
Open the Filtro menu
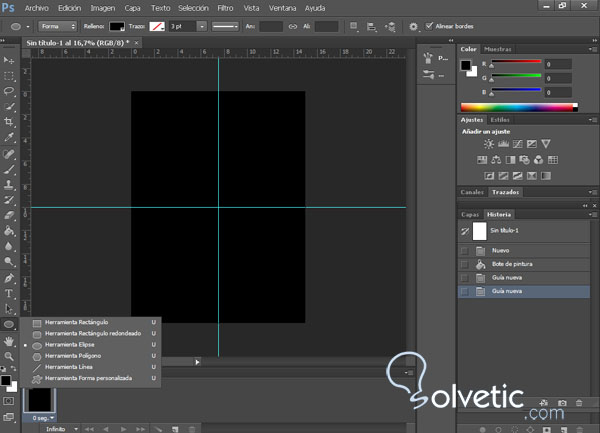[x=225, y=8]
